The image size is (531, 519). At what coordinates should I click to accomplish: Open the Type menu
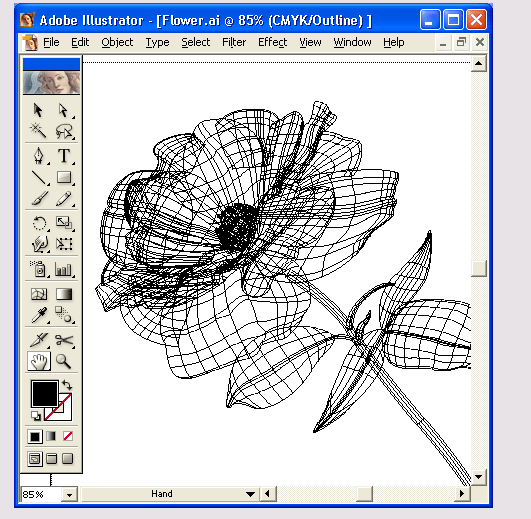point(157,42)
